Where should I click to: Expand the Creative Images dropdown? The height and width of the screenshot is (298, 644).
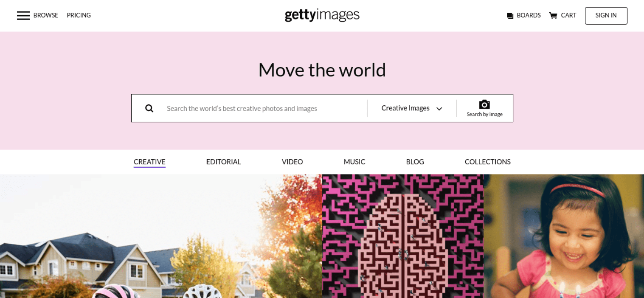(412, 108)
